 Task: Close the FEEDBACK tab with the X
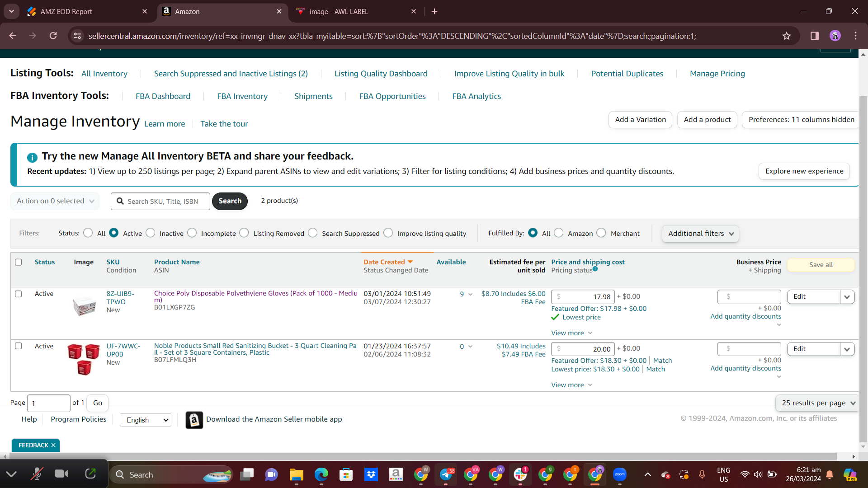(53, 445)
